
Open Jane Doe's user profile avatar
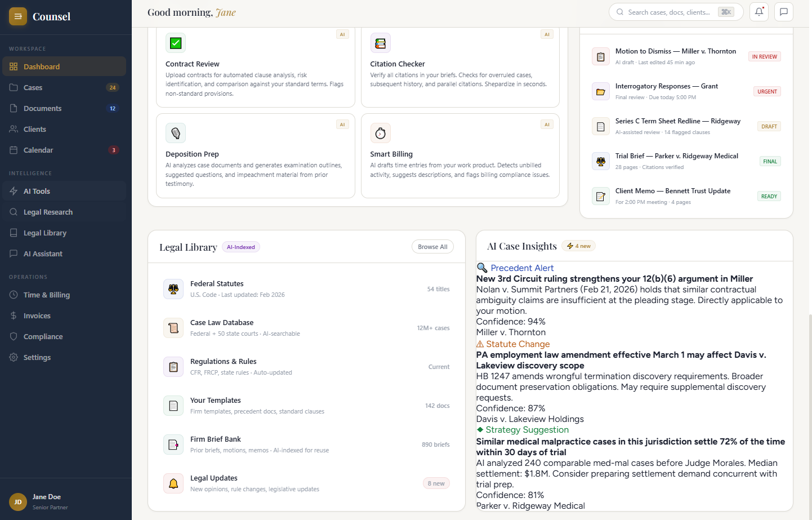click(18, 502)
